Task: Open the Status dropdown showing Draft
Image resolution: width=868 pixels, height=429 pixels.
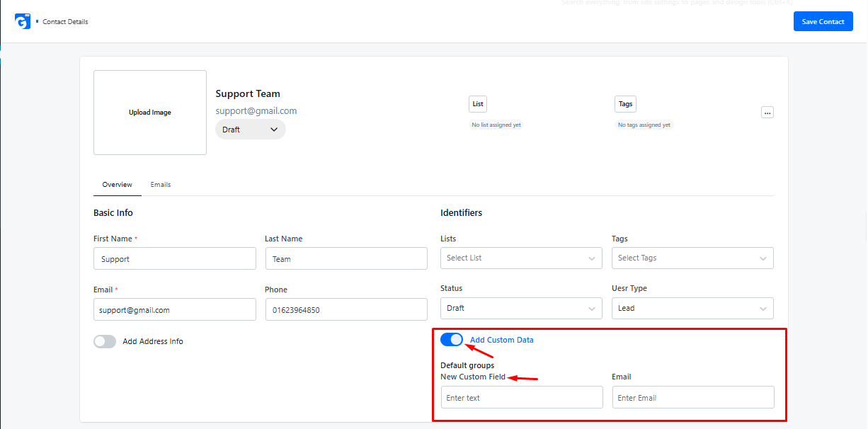Action: point(521,308)
